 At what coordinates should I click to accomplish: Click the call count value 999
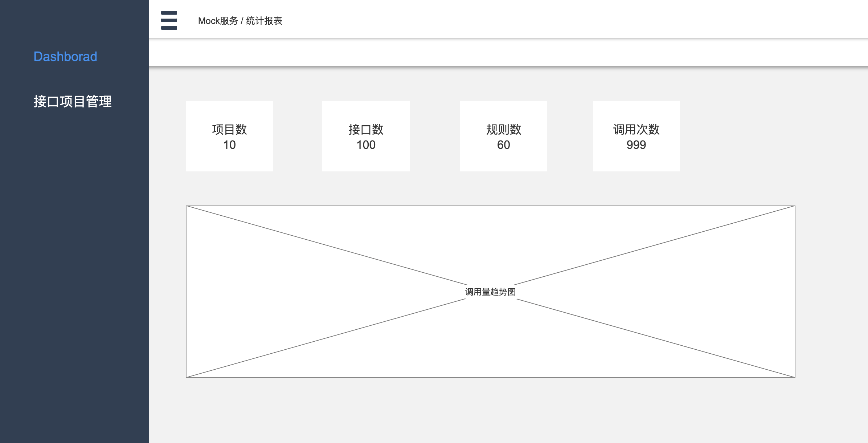coord(636,145)
